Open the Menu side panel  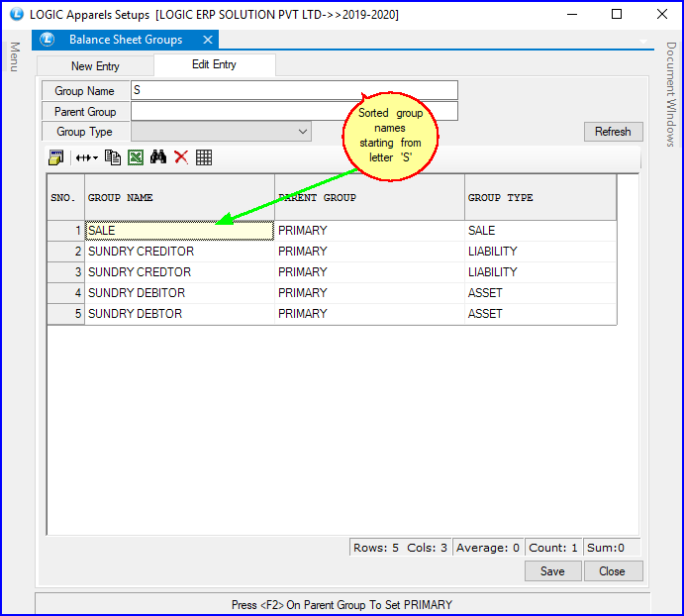[15, 56]
